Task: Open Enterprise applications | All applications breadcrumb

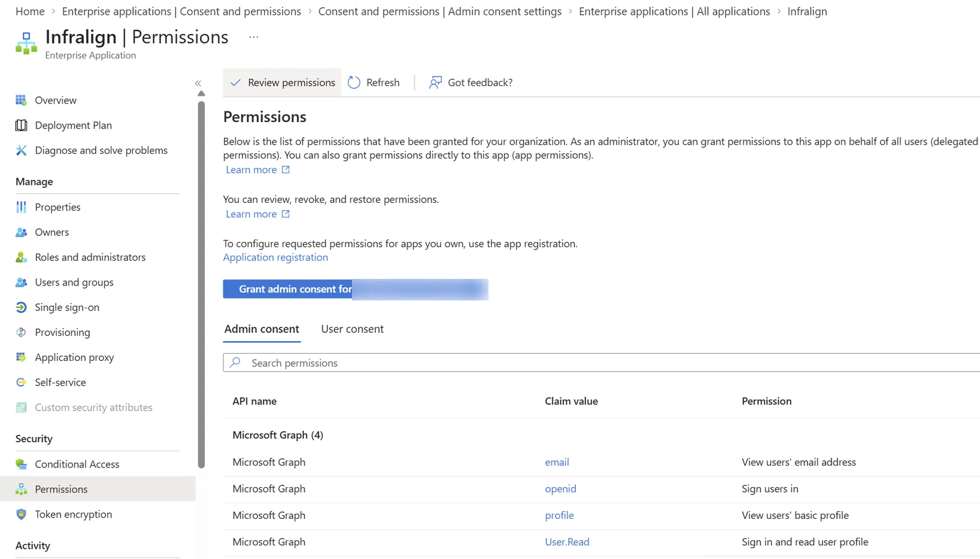Action: pyautogui.click(x=675, y=11)
